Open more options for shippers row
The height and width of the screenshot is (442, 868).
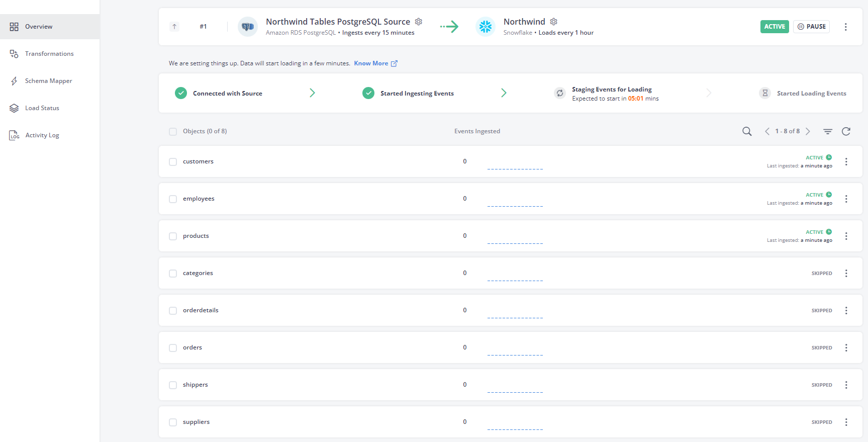coord(846,385)
